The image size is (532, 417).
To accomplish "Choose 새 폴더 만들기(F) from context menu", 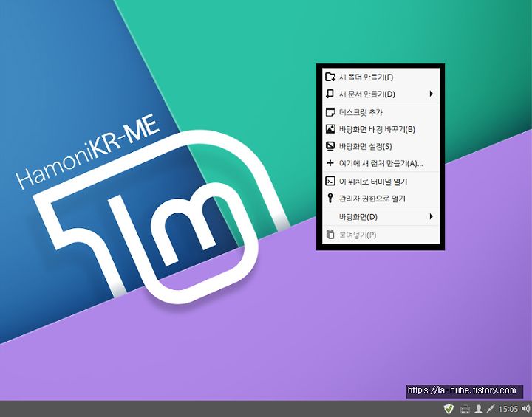I will tap(381, 77).
